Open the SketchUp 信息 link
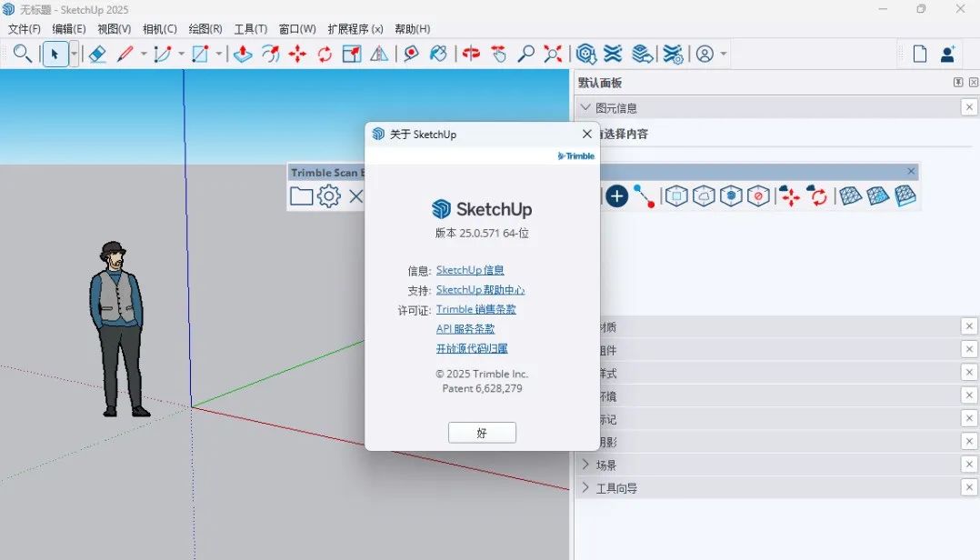Viewport: 980px width, 560px height. point(470,270)
